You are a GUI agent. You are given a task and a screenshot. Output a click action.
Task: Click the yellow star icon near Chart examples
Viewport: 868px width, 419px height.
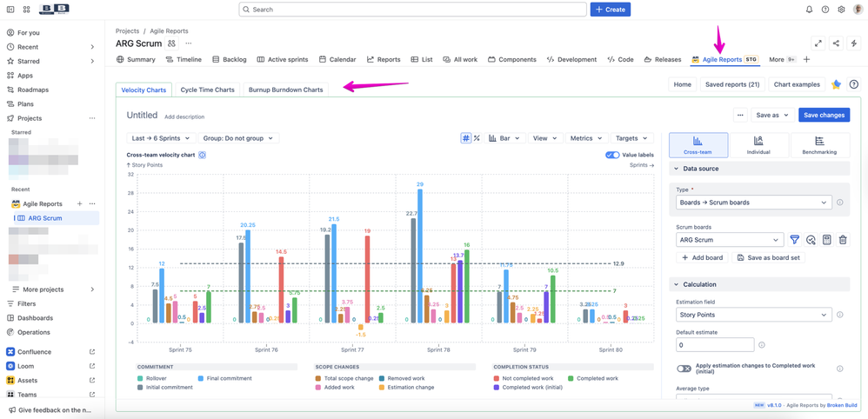[836, 85]
